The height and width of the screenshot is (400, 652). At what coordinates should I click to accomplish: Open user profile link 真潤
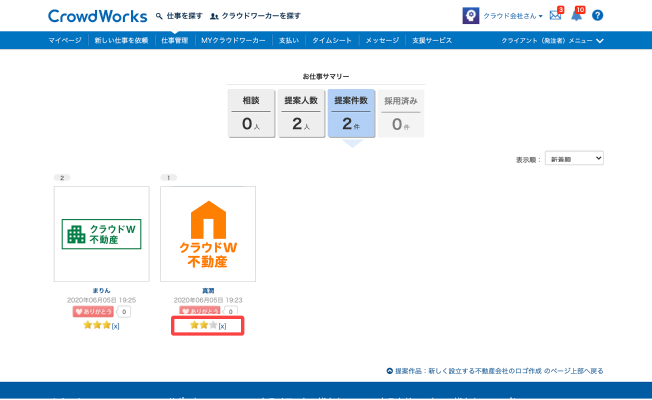pyautogui.click(x=208, y=291)
